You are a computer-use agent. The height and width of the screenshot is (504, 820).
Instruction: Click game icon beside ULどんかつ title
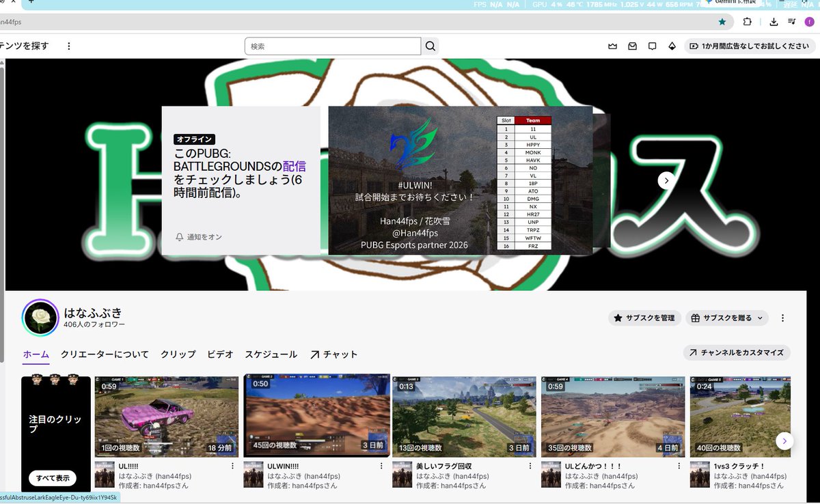(x=551, y=475)
